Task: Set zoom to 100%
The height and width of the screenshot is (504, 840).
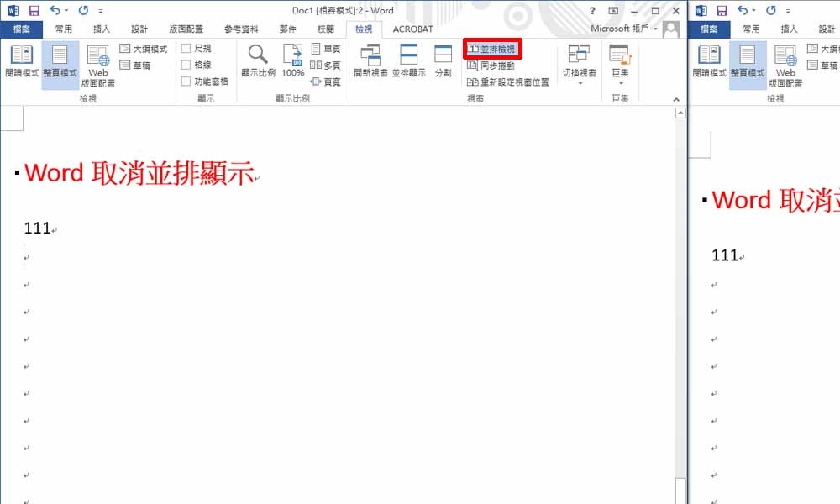Action: (293, 61)
